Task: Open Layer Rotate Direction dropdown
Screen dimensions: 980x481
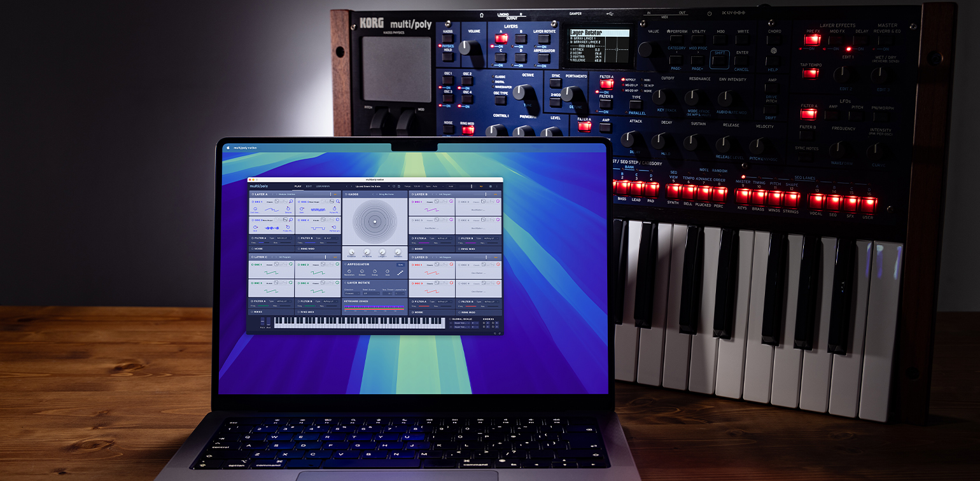Action: coord(352,293)
